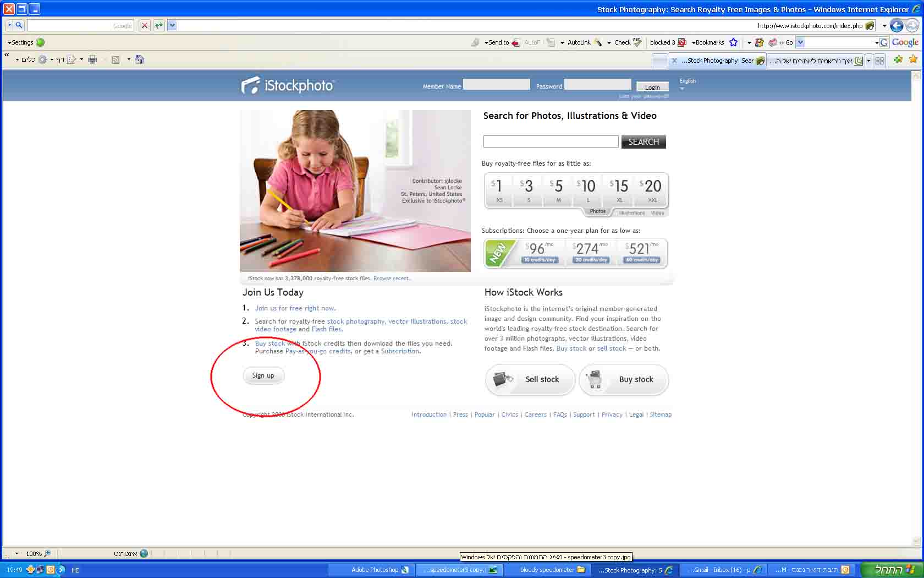Viewport: 924px width, 578px height.
Task: Click the Password input field
Action: point(598,84)
